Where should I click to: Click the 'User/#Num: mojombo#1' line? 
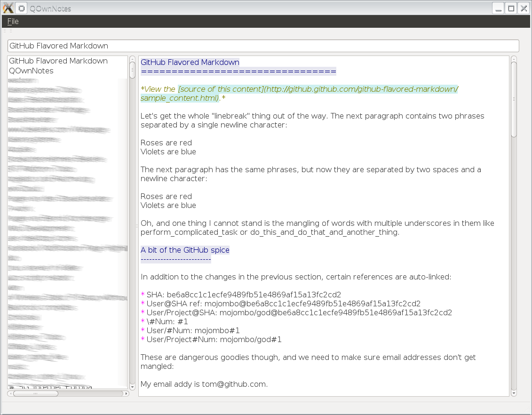pos(191,330)
